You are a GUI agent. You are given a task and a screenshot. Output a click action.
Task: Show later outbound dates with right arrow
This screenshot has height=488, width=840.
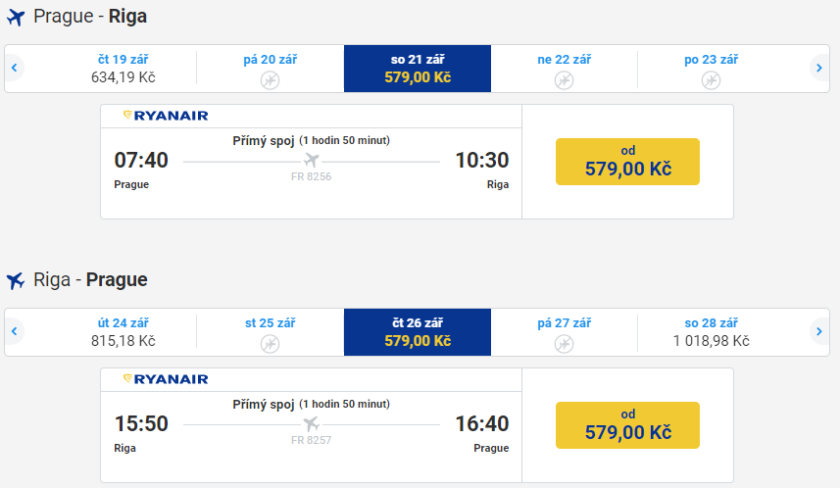(x=819, y=68)
